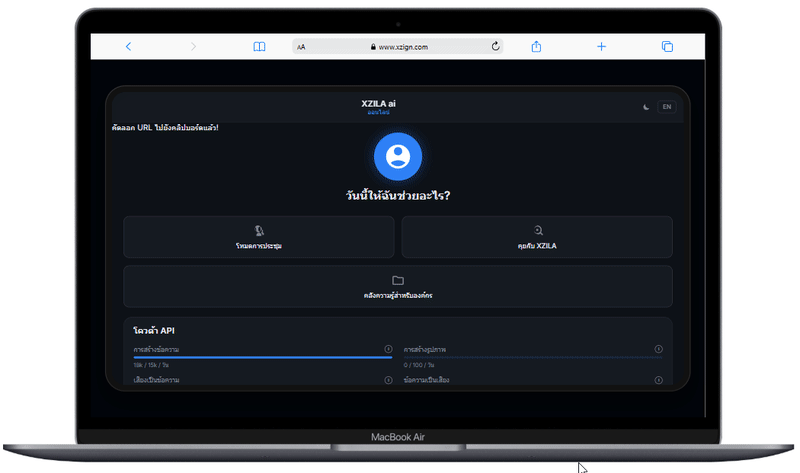800x473 pixels.
Task: Open the AA reader text-size menu
Action: click(301, 47)
